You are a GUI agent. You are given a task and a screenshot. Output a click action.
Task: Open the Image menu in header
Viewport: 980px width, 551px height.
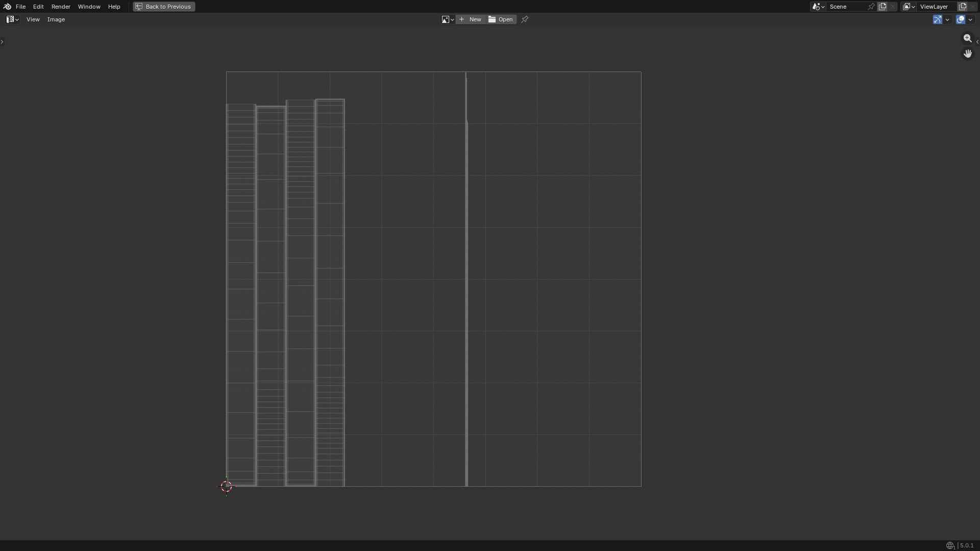pos(56,19)
